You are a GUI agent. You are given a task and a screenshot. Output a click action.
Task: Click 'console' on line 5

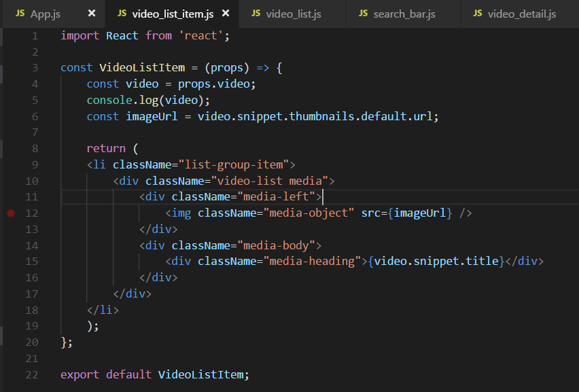click(109, 101)
